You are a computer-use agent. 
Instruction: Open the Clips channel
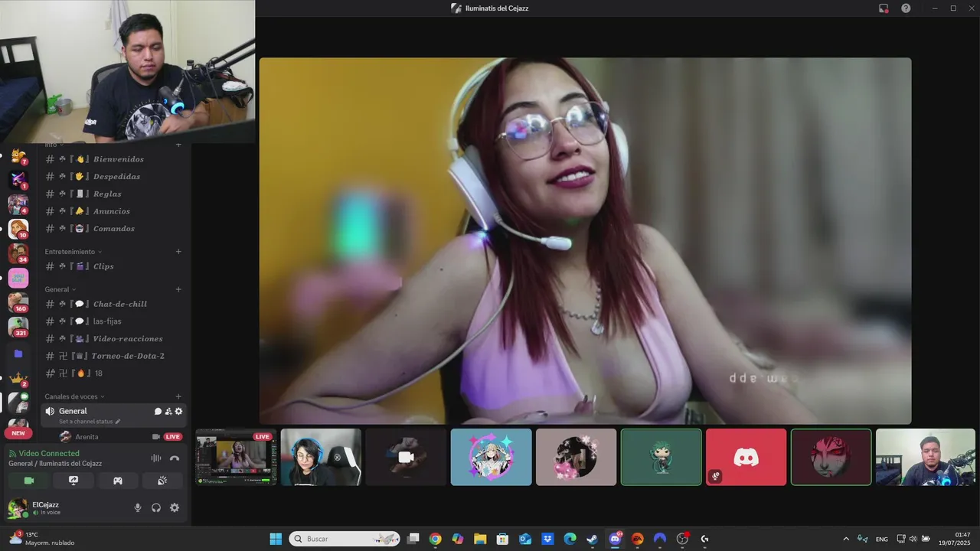pyautogui.click(x=113, y=266)
